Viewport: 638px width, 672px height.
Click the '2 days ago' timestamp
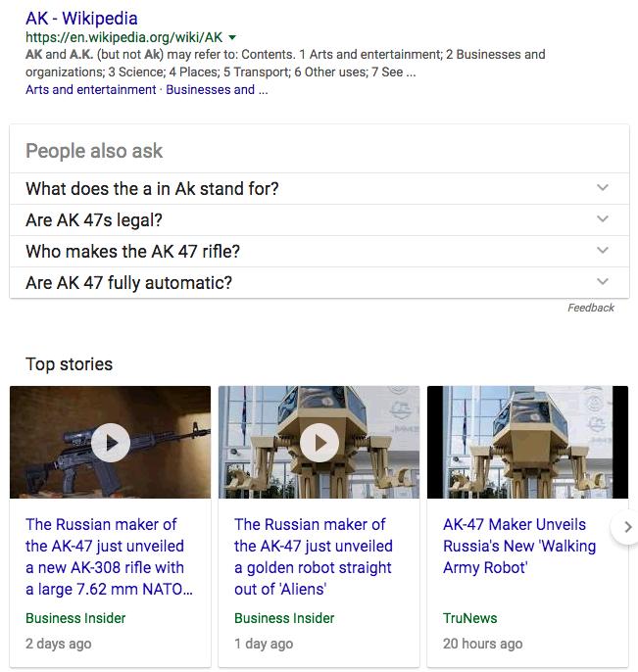(x=59, y=644)
